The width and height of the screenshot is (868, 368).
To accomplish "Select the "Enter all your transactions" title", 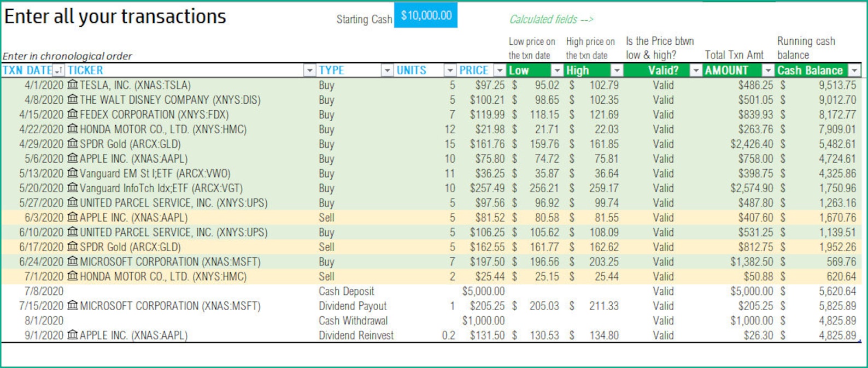I will 115,17.
